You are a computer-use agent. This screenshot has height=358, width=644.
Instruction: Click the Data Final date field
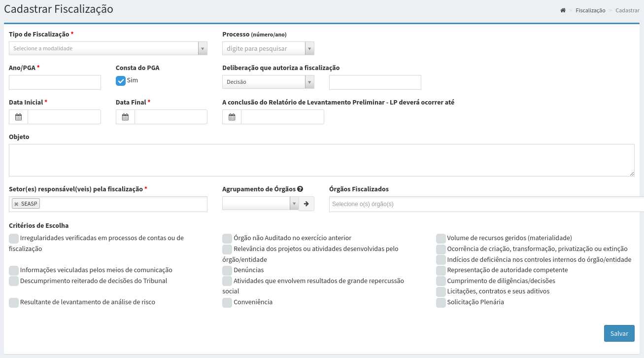coord(171,117)
